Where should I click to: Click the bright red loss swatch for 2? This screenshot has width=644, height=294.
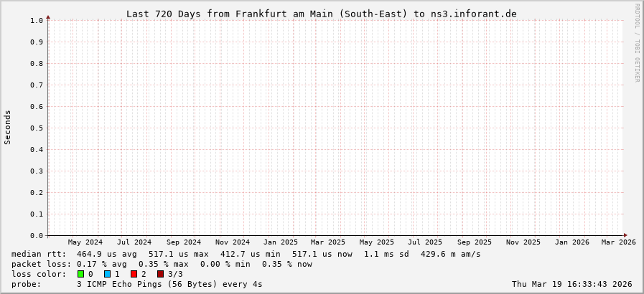pyautogui.click(x=134, y=274)
